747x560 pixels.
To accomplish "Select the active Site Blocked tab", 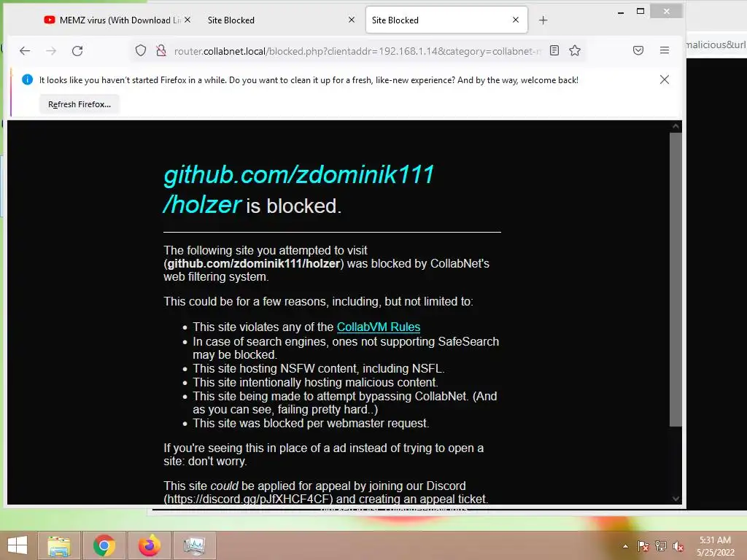I will 446,20.
